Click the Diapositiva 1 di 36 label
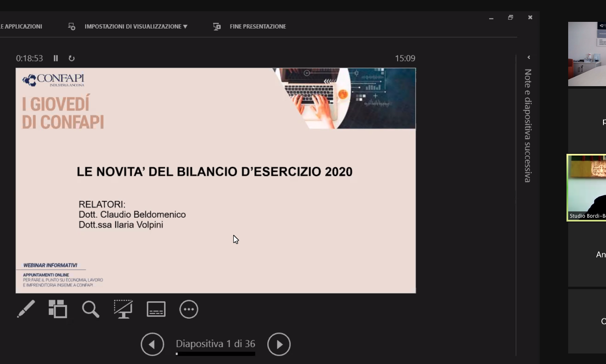This screenshot has width=606, height=364. [215, 344]
